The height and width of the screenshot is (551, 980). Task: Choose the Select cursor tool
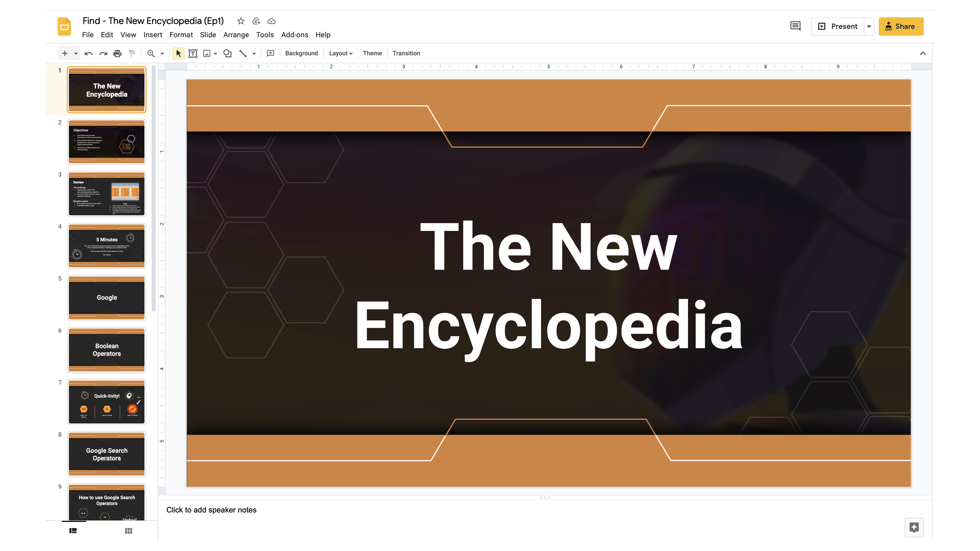[178, 53]
